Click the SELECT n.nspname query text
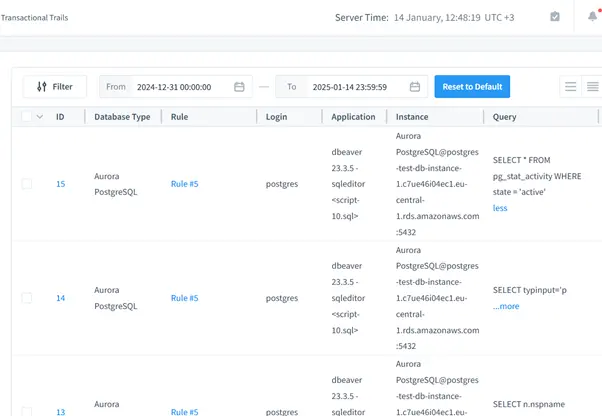 coord(529,404)
